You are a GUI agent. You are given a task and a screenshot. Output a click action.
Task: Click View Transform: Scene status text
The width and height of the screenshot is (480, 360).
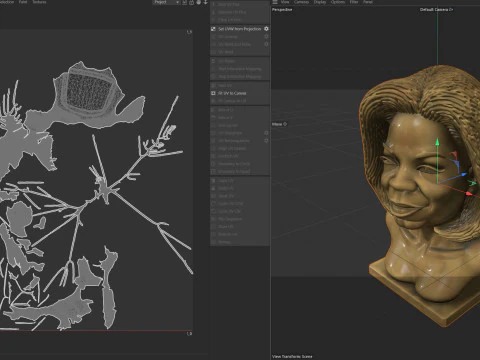[x=292, y=356]
